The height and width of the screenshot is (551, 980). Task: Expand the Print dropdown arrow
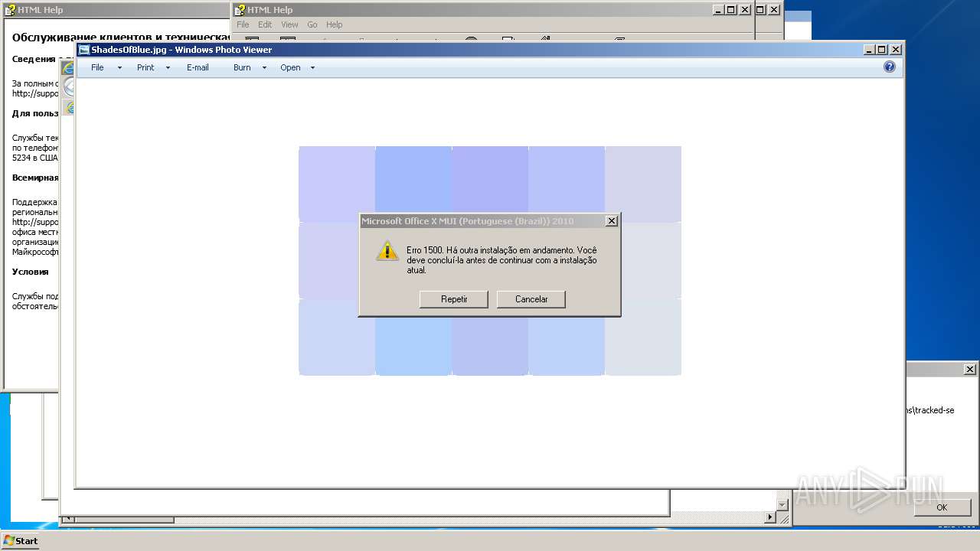(168, 67)
